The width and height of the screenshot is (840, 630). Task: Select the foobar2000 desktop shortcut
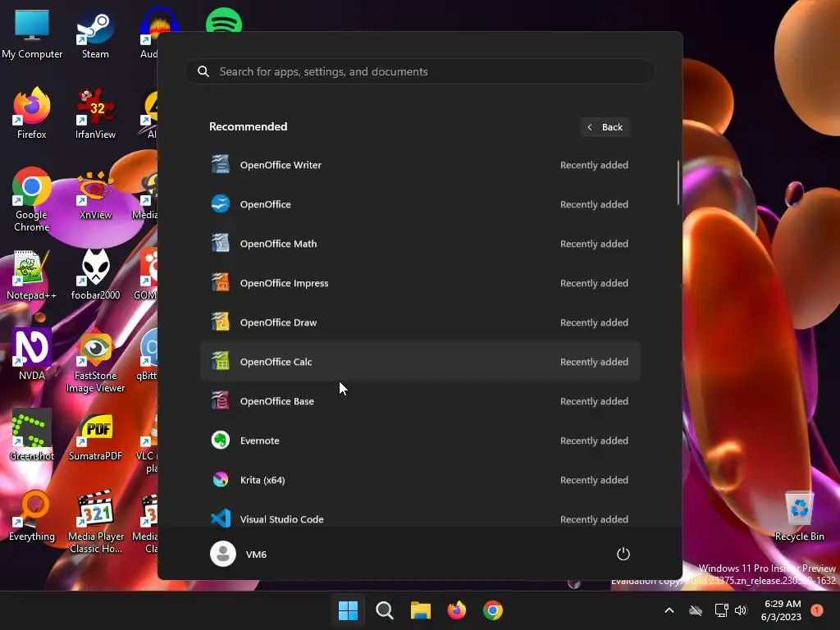tap(95, 275)
